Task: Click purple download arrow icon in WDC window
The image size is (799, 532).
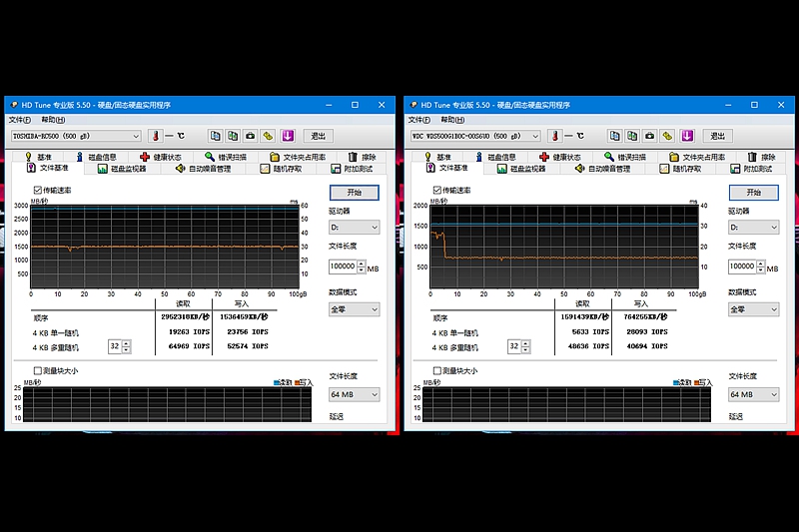Action: coord(686,136)
